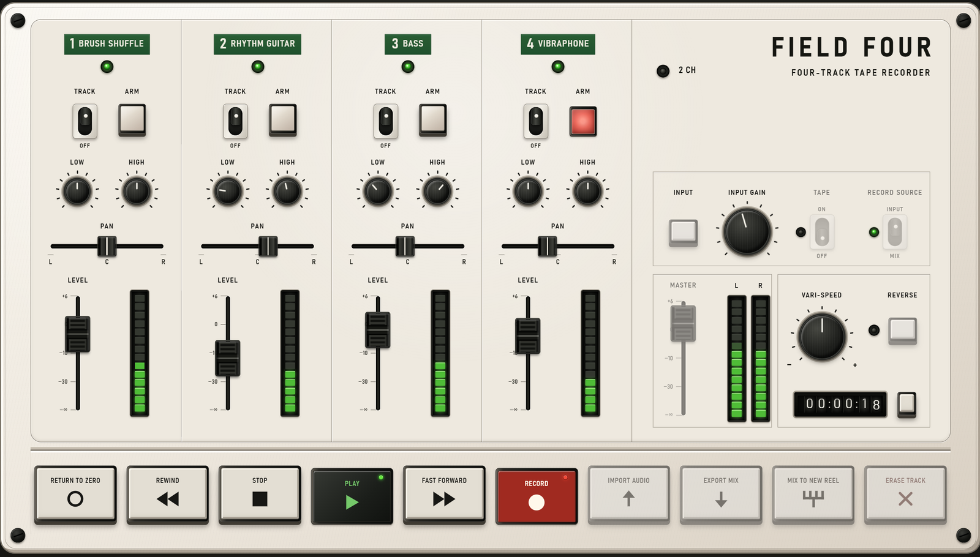Select the 4 Vibraphone track label
Screen dimensions: 980x557
pos(558,44)
